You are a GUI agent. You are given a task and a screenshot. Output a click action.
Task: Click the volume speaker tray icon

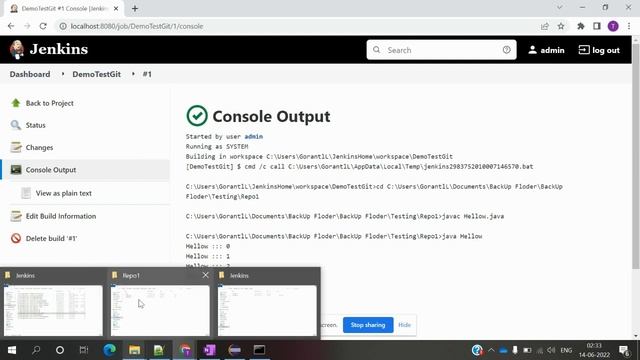click(551, 350)
